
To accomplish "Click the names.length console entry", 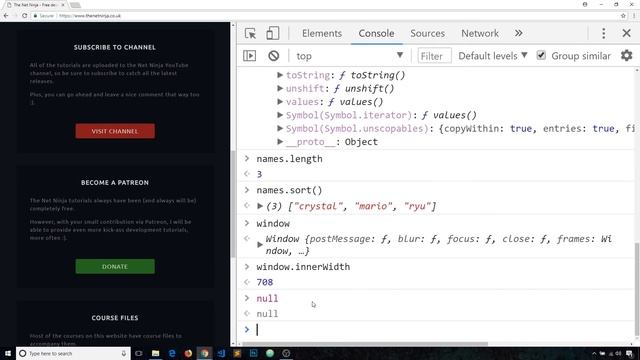I will pos(289,159).
